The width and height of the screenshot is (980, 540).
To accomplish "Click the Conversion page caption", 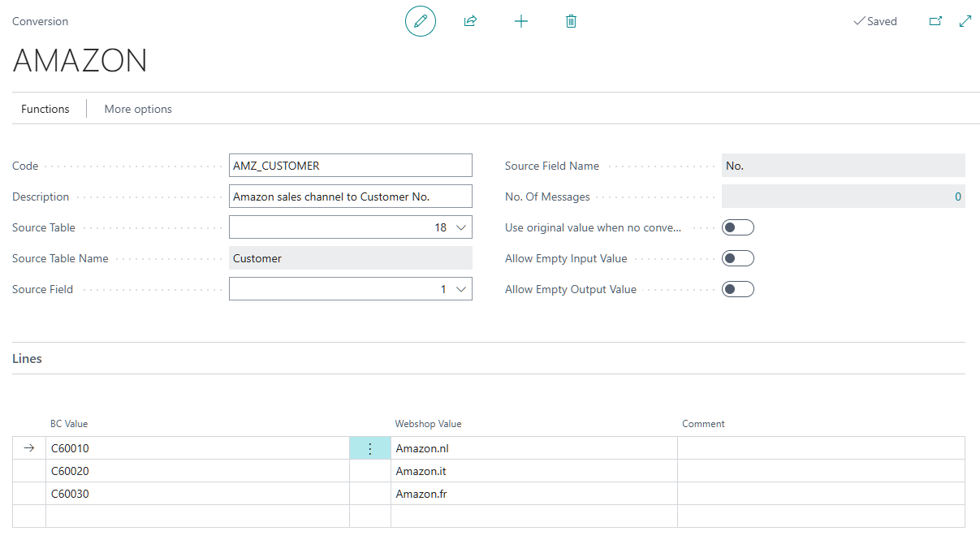I will [x=41, y=21].
